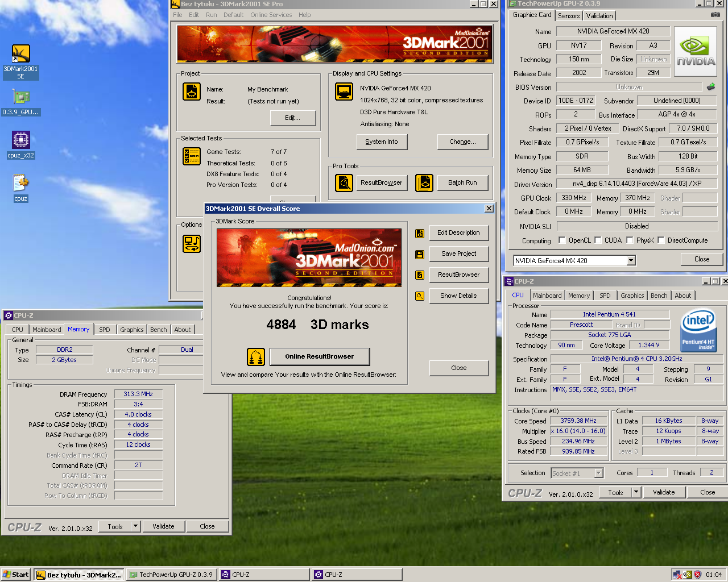Click the Display and CPU Settings monitor icon

(344, 91)
